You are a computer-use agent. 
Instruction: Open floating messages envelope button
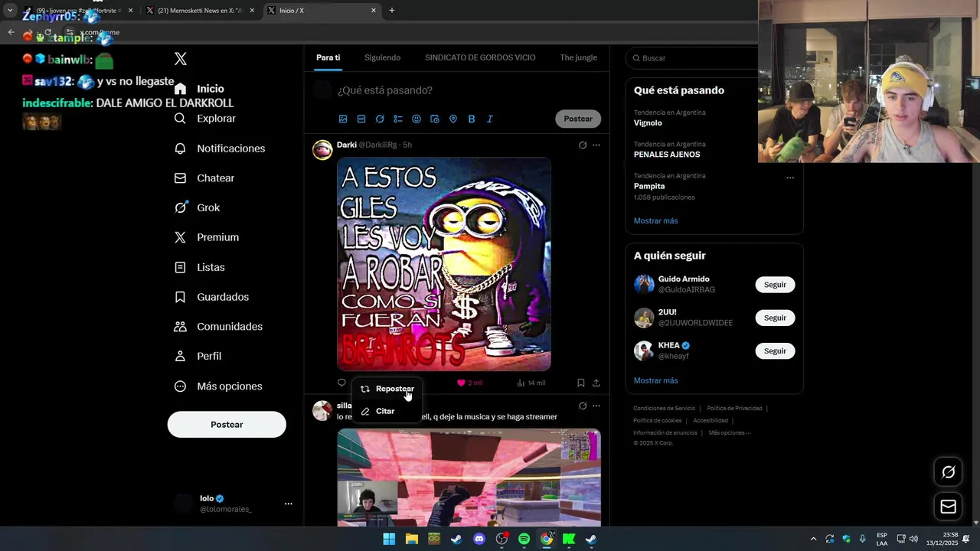tap(948, 507)
